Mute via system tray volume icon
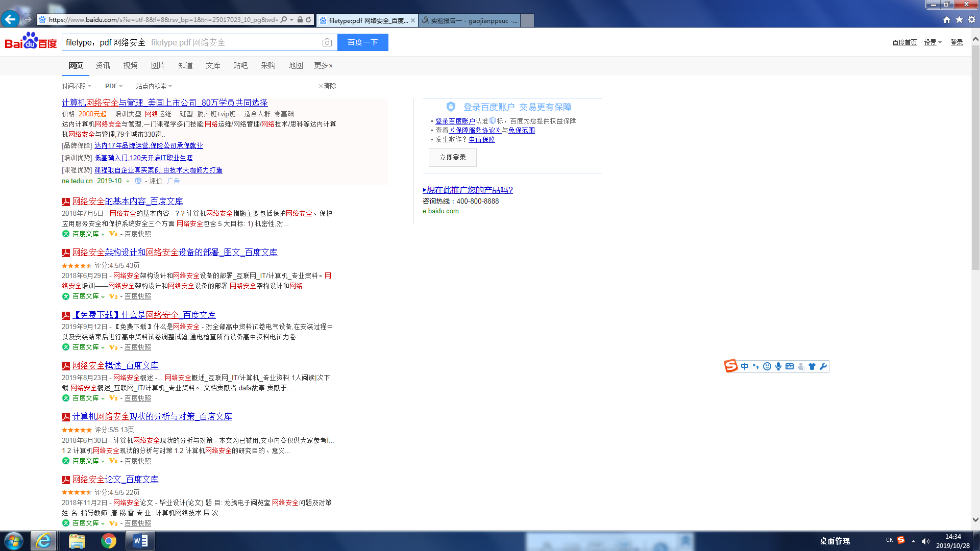The height and width of the screenshot is (551, 980). click(x=925, y=541)
